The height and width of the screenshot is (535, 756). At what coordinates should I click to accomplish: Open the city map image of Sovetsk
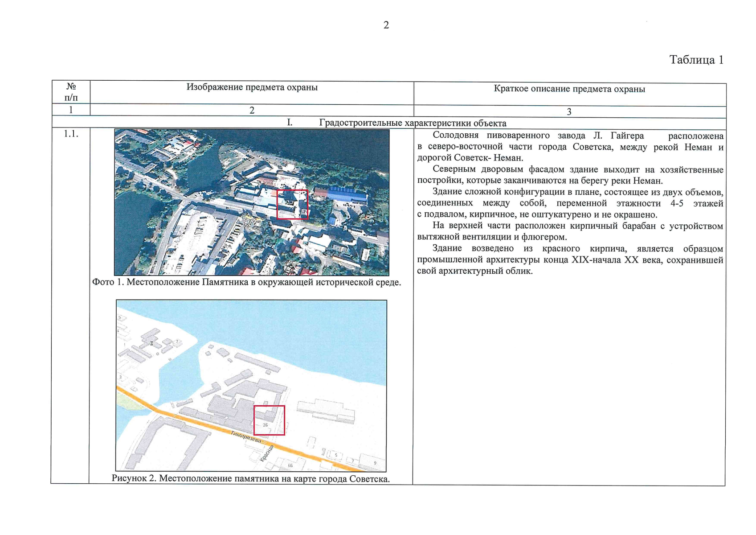(x=251, y=386)
